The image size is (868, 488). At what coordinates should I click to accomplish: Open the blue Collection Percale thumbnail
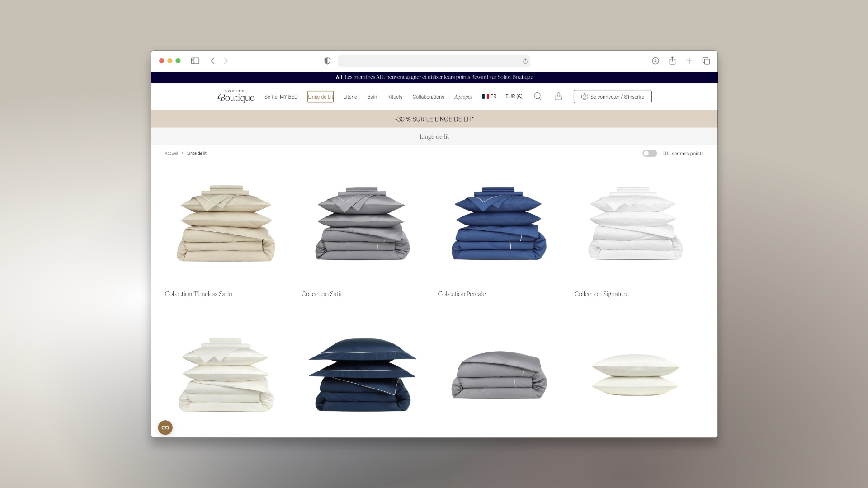tap(499, 224)
